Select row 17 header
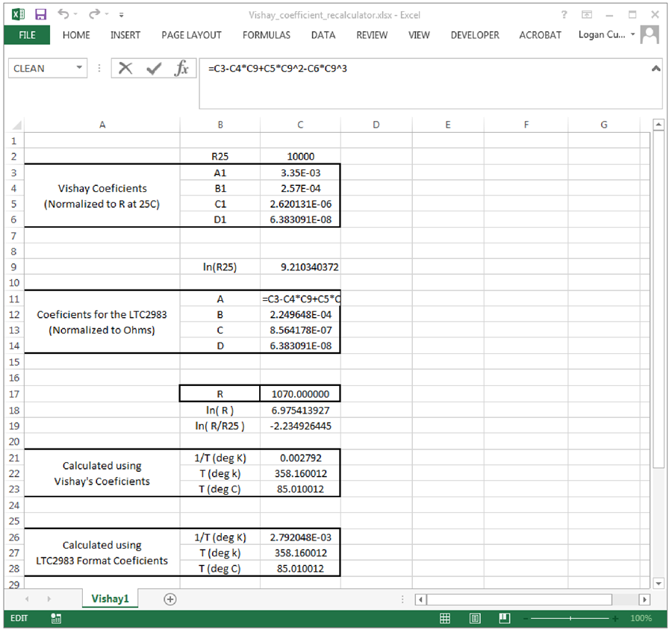Image resolution: width=672 pixels, height=633 pixels. pyautogui.click(x=14, y=394)
